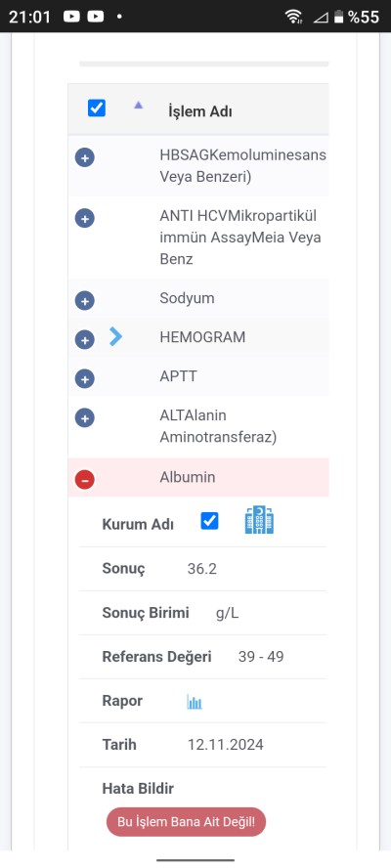Toggle the select-all checkbox in header
The image size is (391, 868).
click(97, 108)
